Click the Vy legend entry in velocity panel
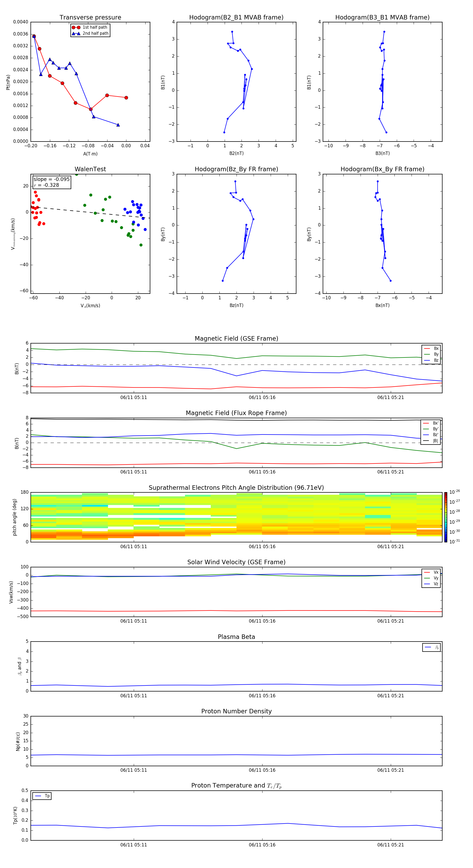The height and width of the screenshot is (868, 473). (431, 578)
